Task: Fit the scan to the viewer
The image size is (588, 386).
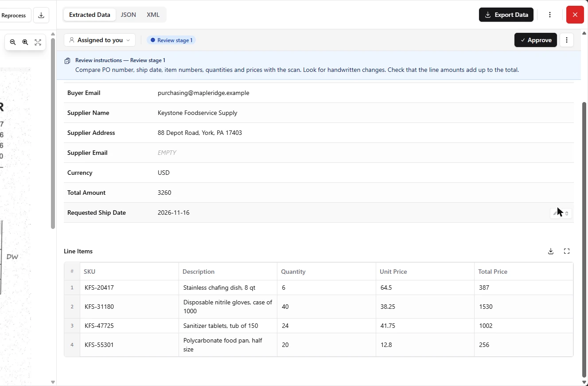Action: click(x=38, y=42)
